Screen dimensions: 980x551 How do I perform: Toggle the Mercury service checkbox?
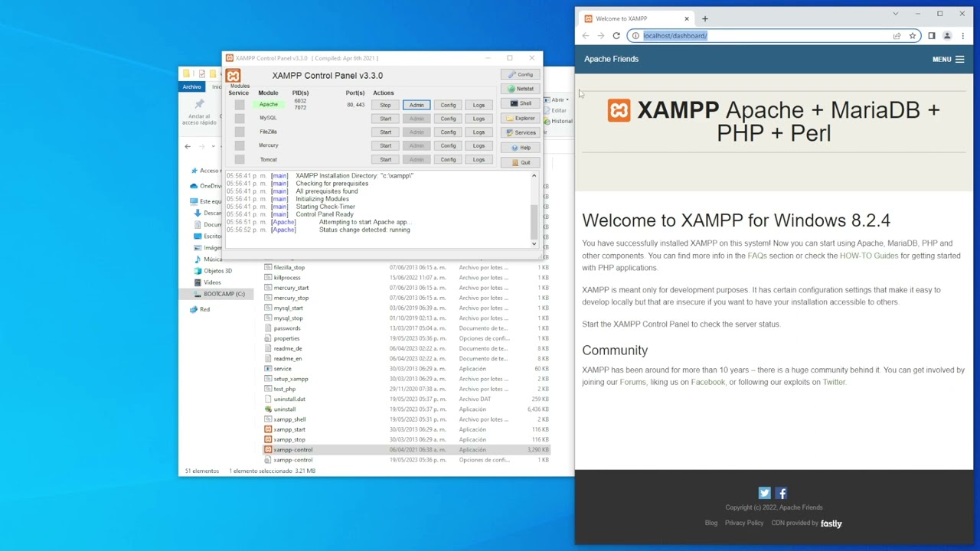pos(240,145)
